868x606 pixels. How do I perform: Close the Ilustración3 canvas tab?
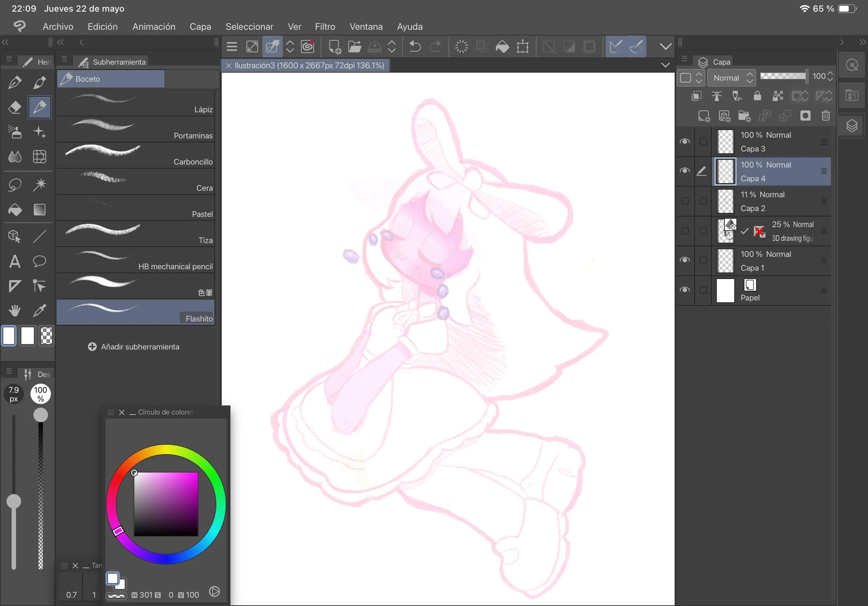click(x=229, y=65)
